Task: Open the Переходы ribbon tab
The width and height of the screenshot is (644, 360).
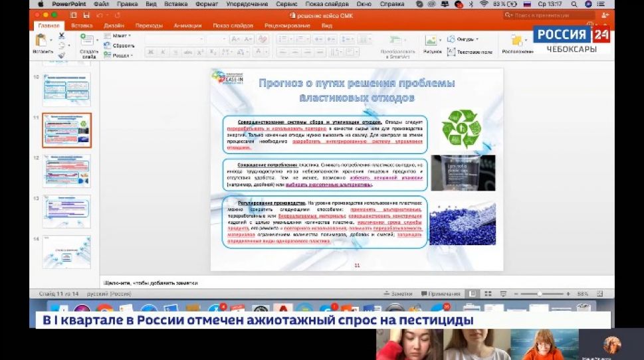Action: pos(149,25)
